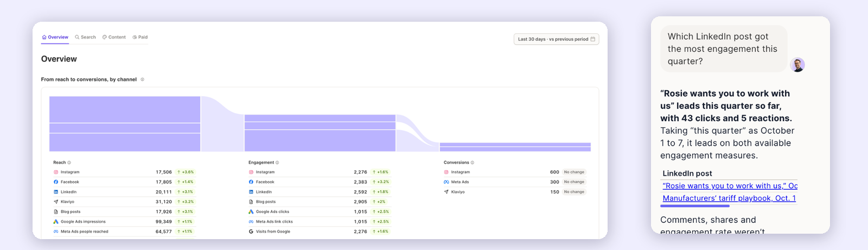Screen dimensions: 868x250
Task: Click the +1.4% badge for Facebook reach
Action: (186, 182)
